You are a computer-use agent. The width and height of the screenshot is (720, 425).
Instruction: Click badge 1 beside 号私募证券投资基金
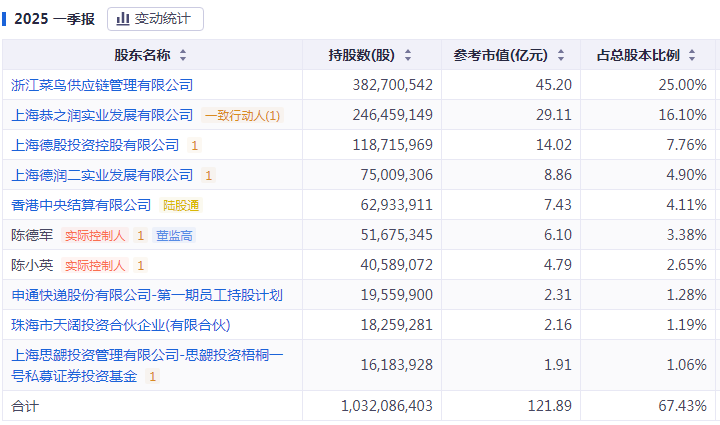point(152,377)
